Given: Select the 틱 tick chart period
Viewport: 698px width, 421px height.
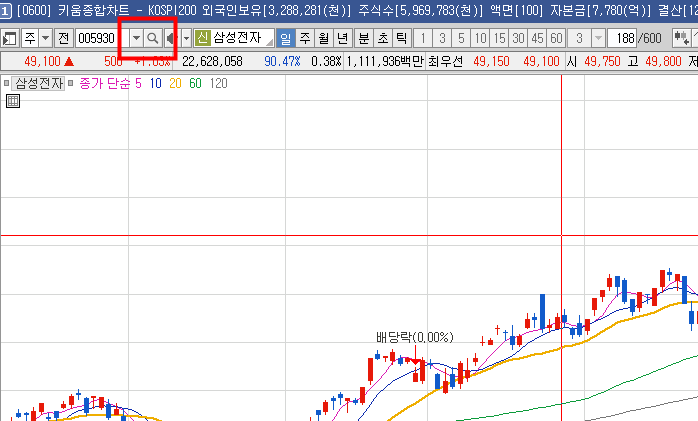Looking at the screenshot, I should coord(402,39).
